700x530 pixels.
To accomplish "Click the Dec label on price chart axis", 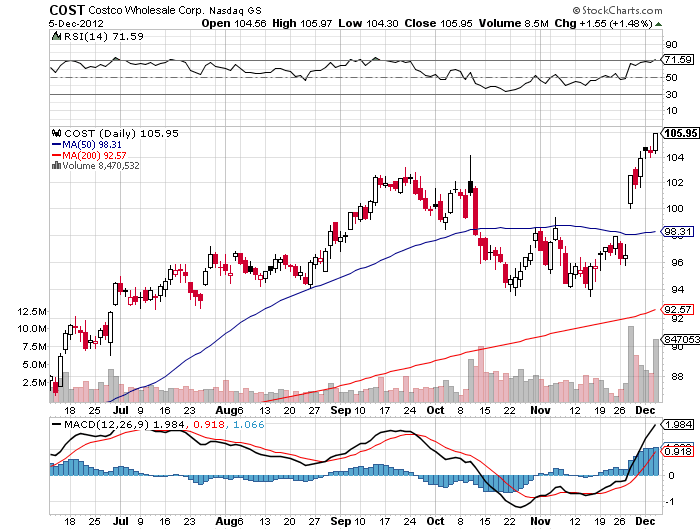I will pos(646,410).
